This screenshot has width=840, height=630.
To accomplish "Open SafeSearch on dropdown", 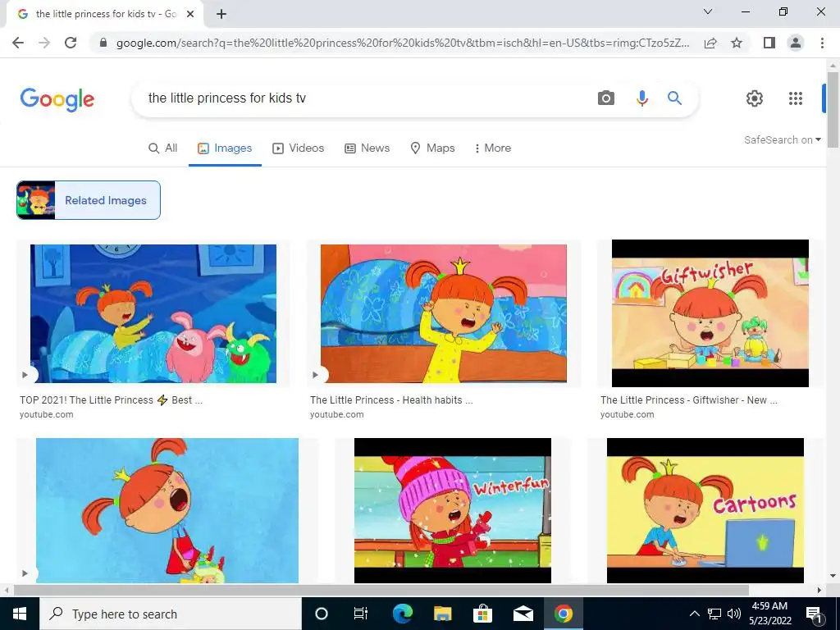I will [782, 139].
